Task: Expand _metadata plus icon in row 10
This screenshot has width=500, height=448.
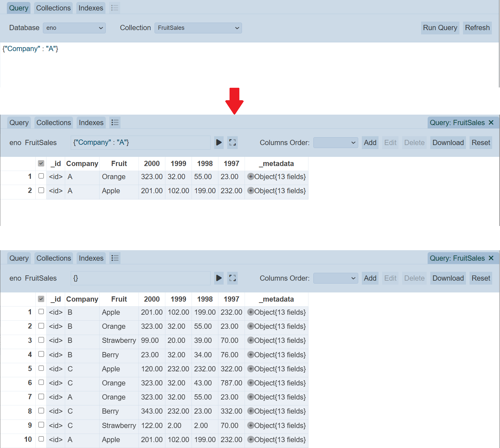Action: pos(250,439)
